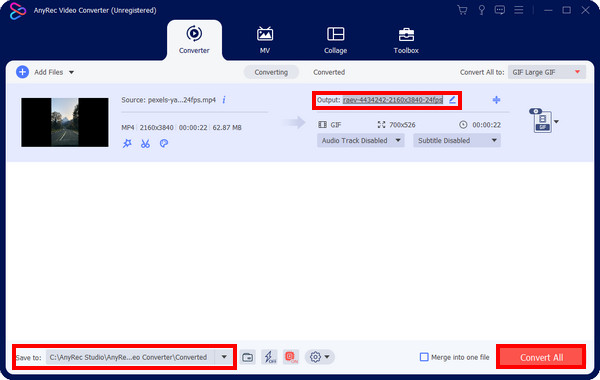
Task: Open the Cut scissors tool
Action: pyautogui.click(x=145, y=144)
